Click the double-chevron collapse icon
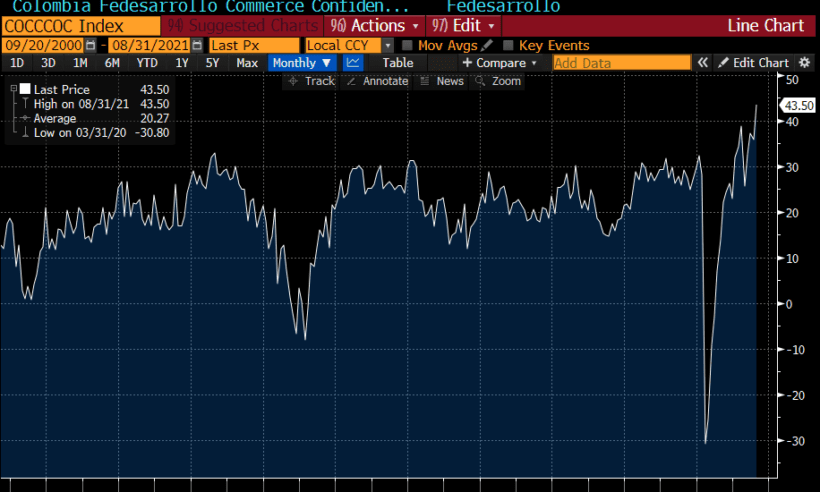820x492 pixels. [703, 63]
